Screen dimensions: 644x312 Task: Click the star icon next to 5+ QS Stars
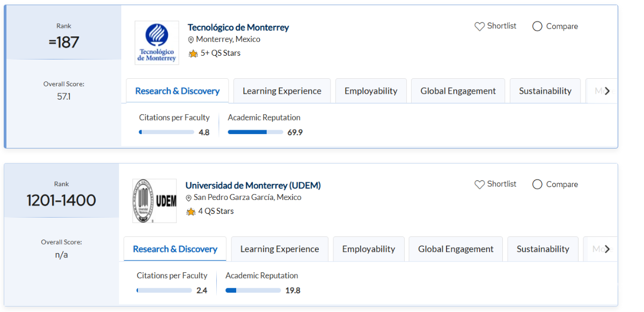coord(193,53)
